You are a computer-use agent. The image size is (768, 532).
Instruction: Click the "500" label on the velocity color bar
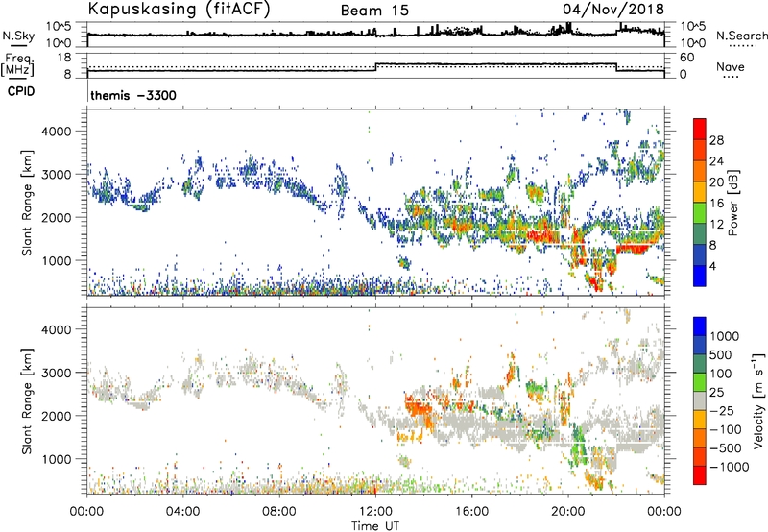721,354
